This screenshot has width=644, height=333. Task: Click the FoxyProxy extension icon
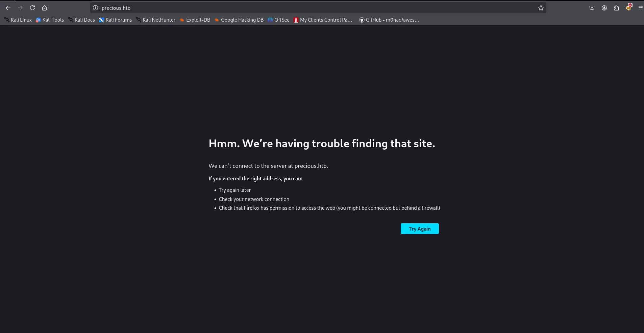629,7
